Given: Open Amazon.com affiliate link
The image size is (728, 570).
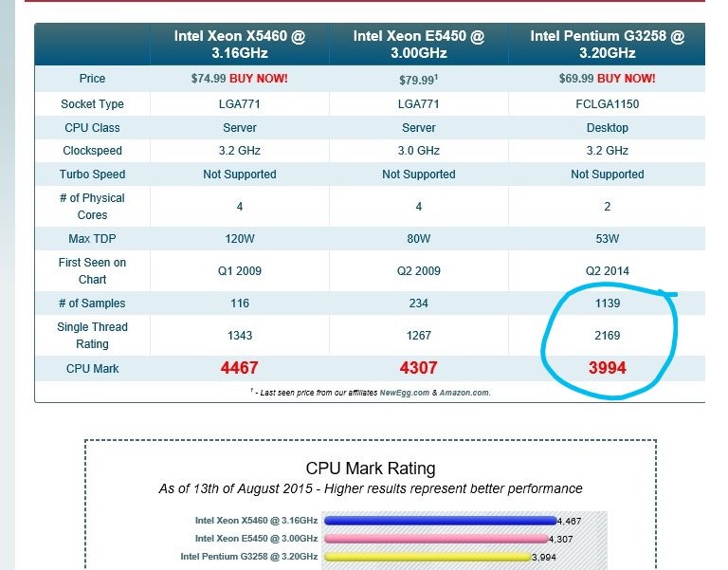Looking at the screenshot, I should click(464, 393).
